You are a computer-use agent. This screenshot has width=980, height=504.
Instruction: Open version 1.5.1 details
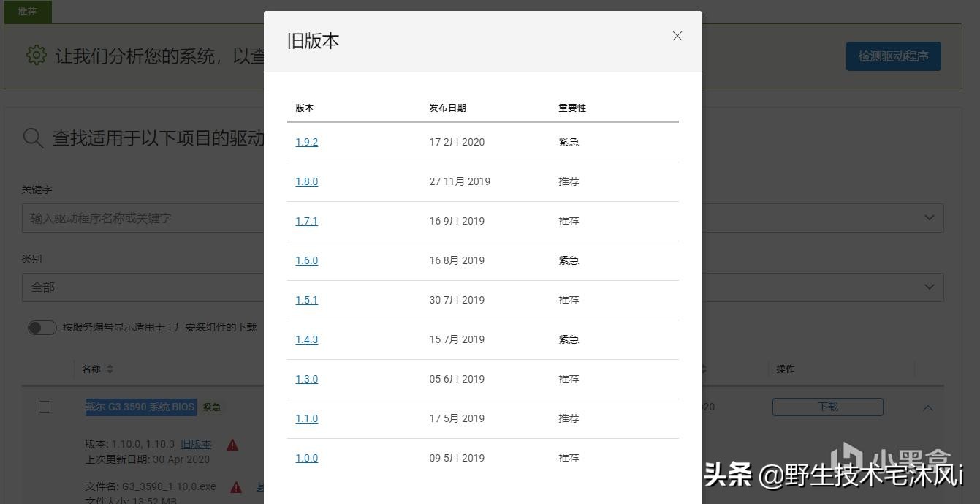click(306, 300)
